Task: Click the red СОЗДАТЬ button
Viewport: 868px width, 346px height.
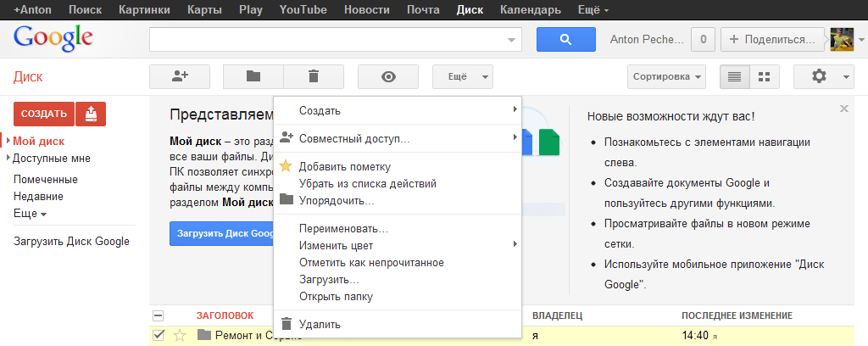Action: coord(44,114)
